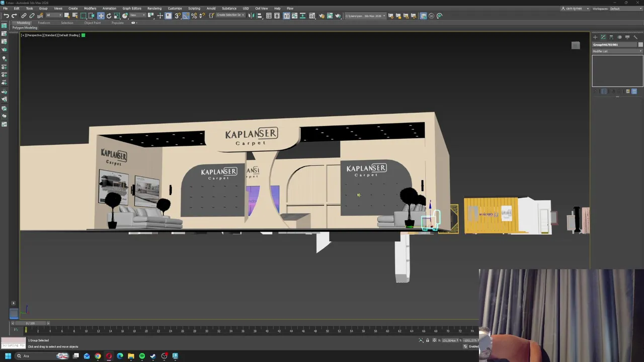Open the File menu

pos(5,9)
